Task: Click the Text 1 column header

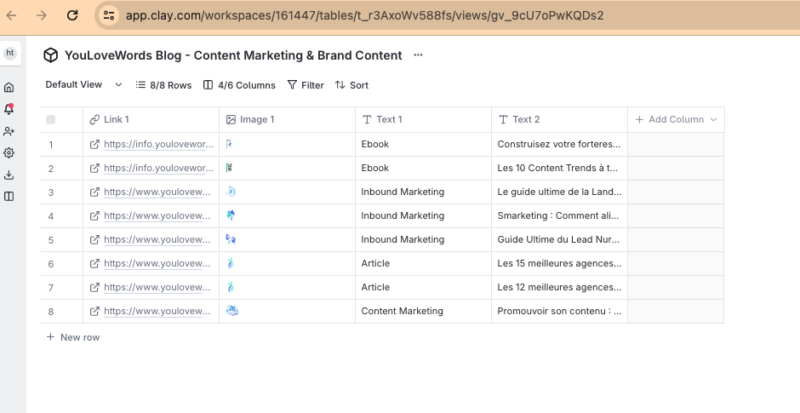Action: coord(423,119)
